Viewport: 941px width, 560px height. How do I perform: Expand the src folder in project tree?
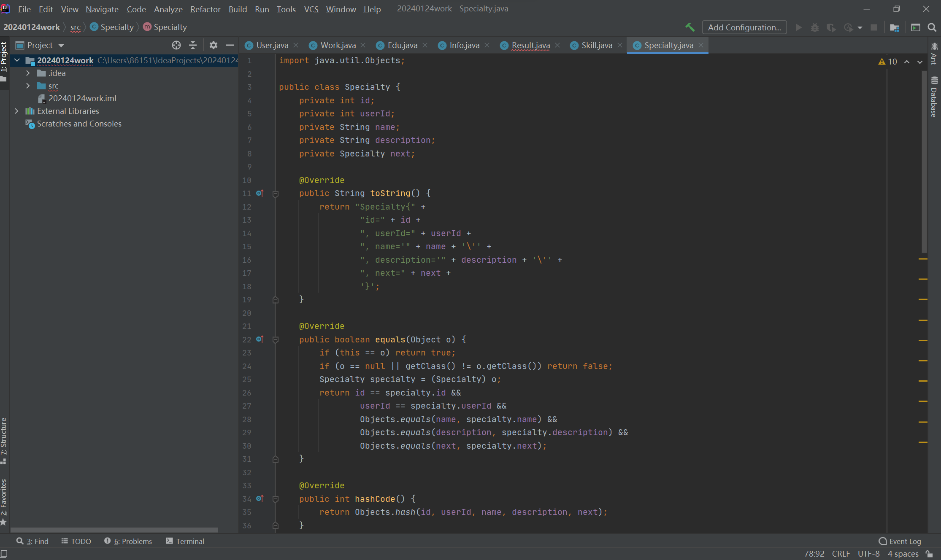click(28, 86)
